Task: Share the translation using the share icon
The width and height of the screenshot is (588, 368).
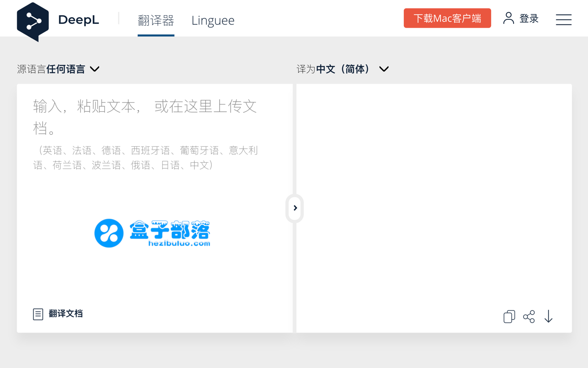Action: (529, 316)
